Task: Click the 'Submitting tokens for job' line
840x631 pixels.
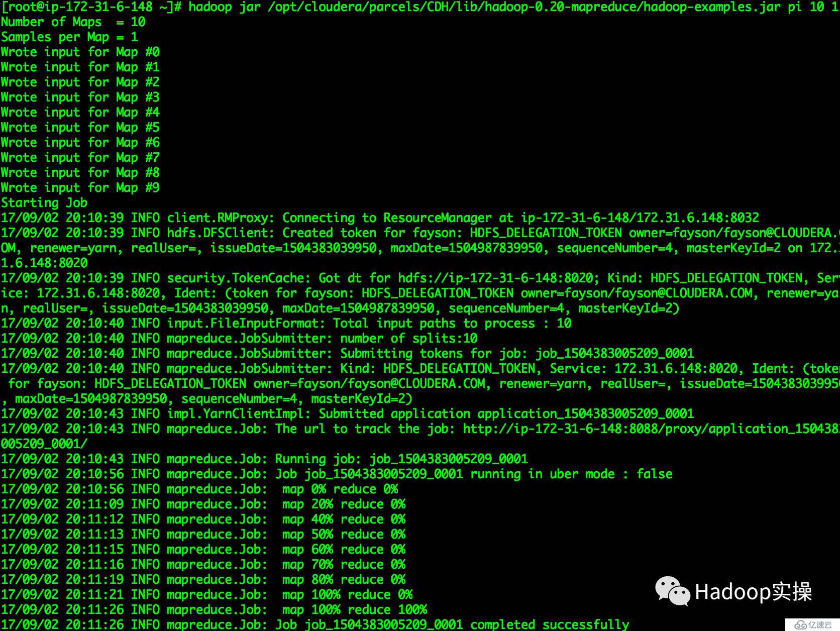Action: (348, 354)
